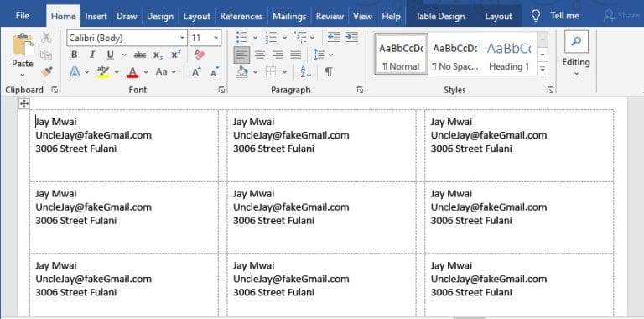Toggle Subscript formatting
The width and height of the screenshot is (644, 319).
pos(158,55)
